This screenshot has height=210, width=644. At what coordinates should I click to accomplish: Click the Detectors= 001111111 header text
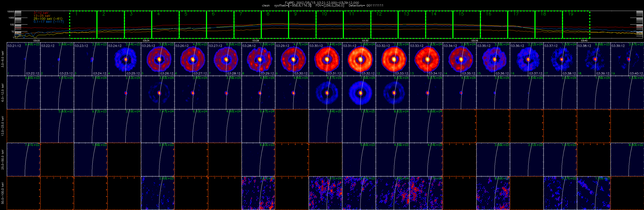click(x=366, y=6)
